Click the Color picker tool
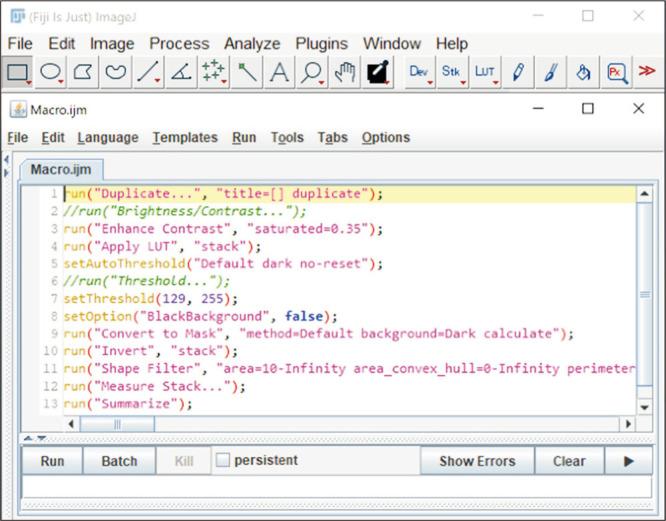Screen dimensions: 666x521 click(378, 72)
